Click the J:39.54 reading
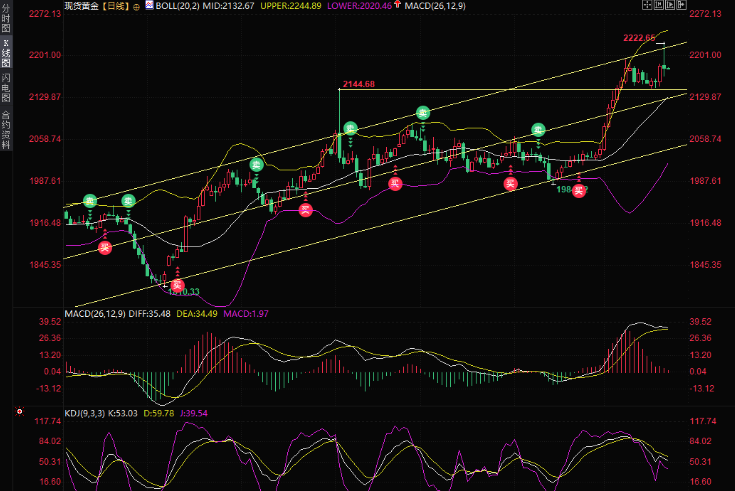Image resolution: width=735 pixels, height=491 pixels. pyautogui.click(x=194, y=413)
